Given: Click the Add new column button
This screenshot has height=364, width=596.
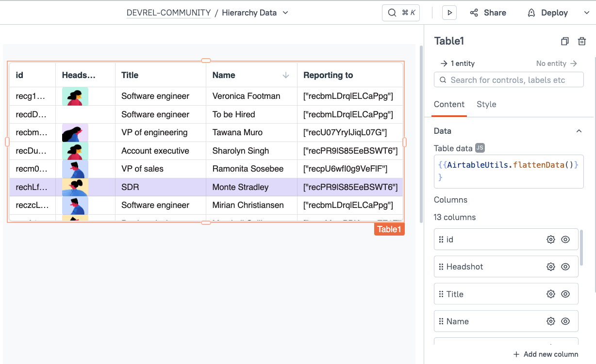Looking at the screenshot, I should tap(546, 354).
